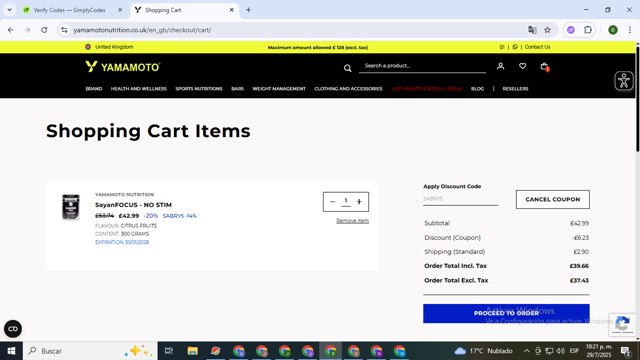Viewport: 640px width, 360px height.
Task: Click the taskbar clock and date
Action: pos(599,351)
